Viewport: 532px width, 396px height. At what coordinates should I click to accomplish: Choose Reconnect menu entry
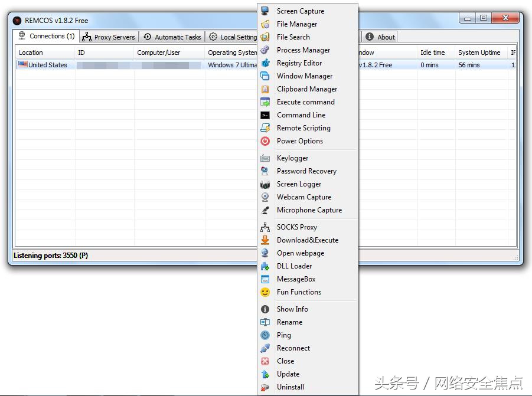point(308,348)
